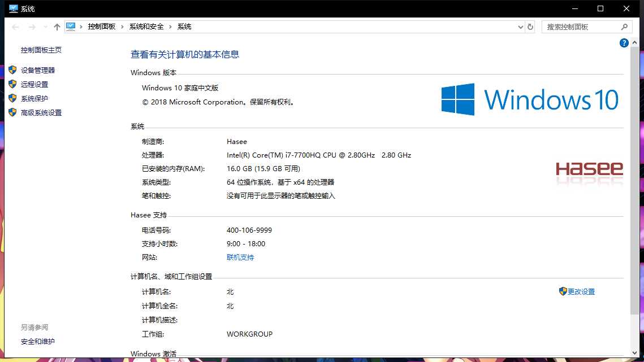Expand the chevron before 控制面板 breadcrumb
The image size is (644, 362).
(81, 27)
